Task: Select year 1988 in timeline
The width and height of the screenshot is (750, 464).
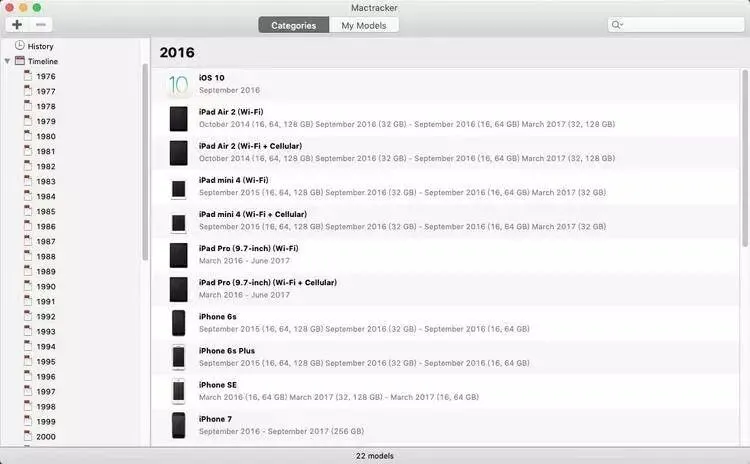Action: pyautogui.click(x=46, y=256)
